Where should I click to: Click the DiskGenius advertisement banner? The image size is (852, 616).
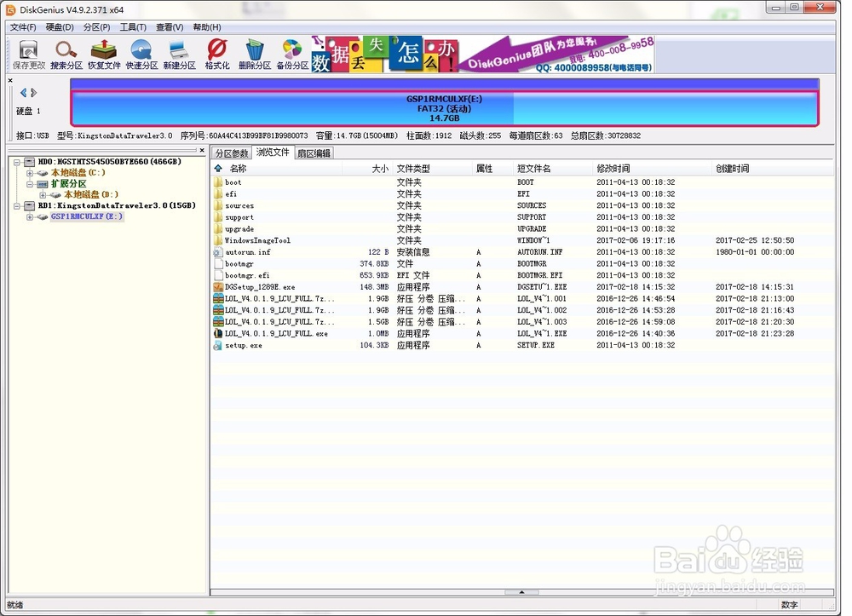[x=482, y=55]
